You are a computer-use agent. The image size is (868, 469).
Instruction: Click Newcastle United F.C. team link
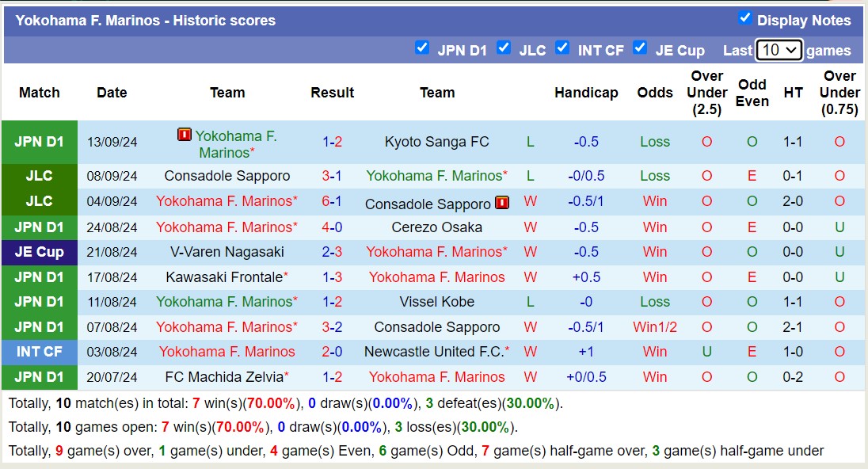pos(434,352)
